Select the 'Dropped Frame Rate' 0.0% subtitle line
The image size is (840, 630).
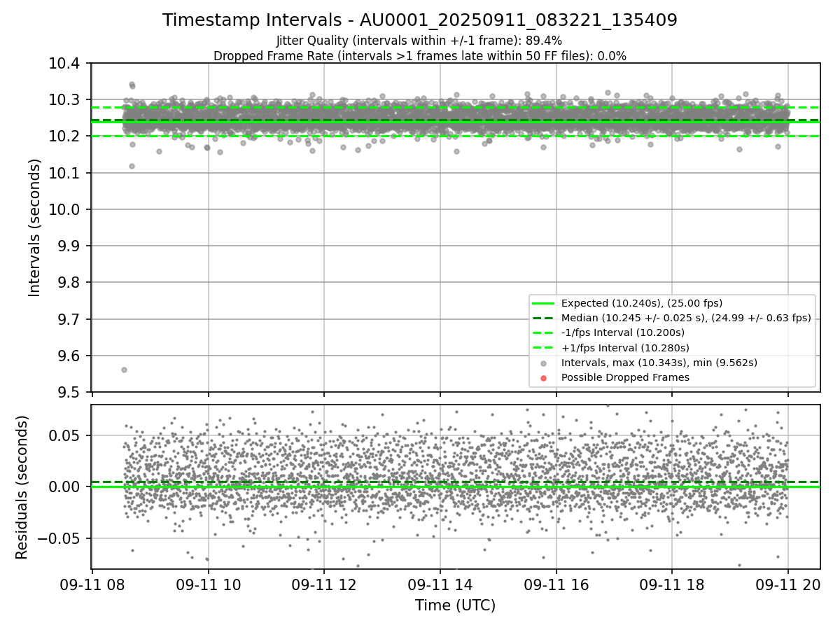pos(420,56)
